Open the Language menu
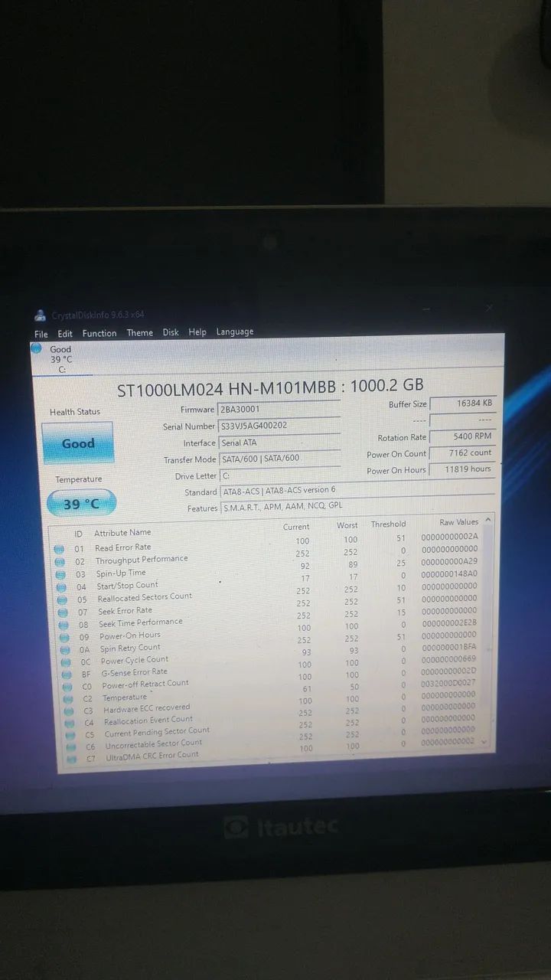Image resolution: width=551 pixels, height=980 pixels. pyautogui.click(x=235, y=332)
